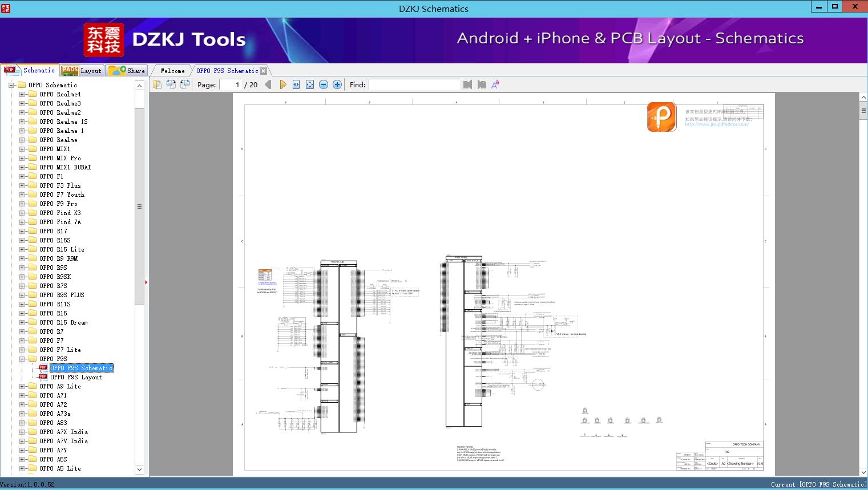Zoom in with the plus icon
Screen dimensions: 868x490
337,84
